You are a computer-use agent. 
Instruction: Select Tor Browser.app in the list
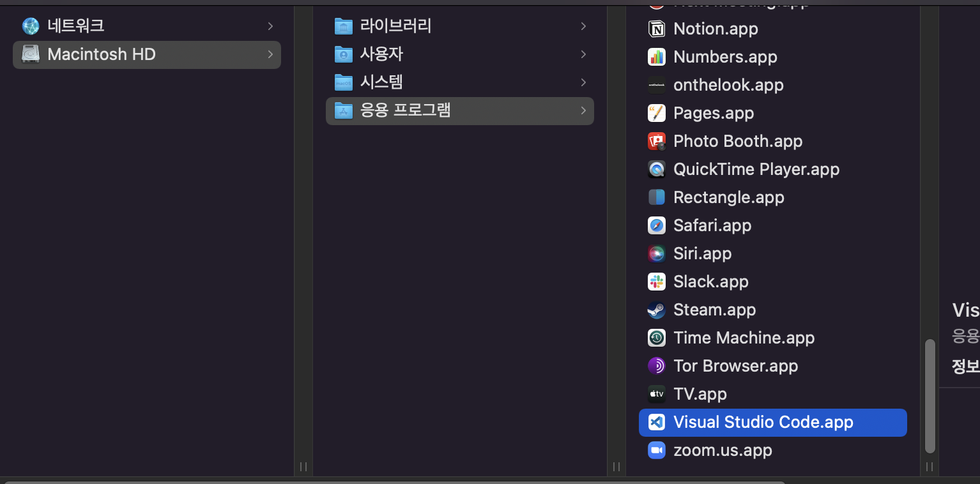(x=736, y=366)
